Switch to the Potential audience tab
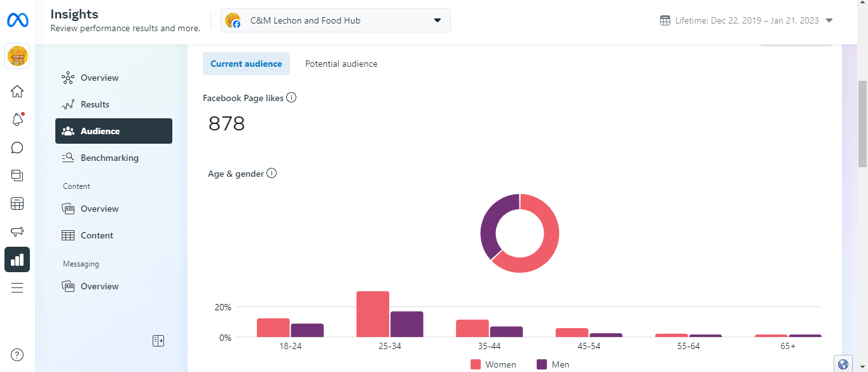868x372 pixels. point(341,64)
